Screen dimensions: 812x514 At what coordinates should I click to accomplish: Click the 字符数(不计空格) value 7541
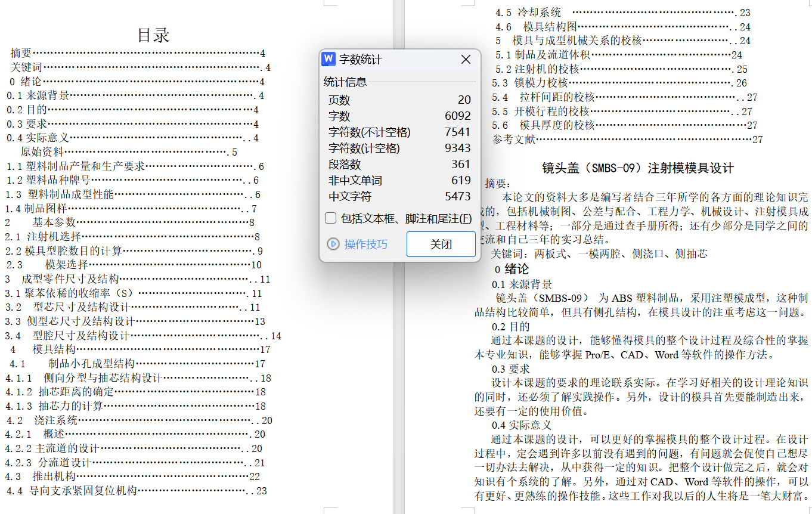click(x=458, y=132)
